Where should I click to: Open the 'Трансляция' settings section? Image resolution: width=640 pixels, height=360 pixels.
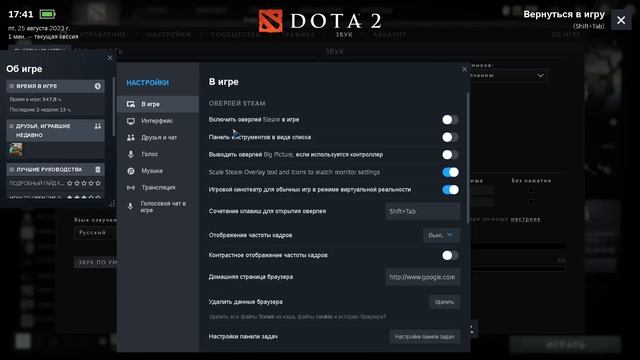pyautogui.click(x=158, y=188)
